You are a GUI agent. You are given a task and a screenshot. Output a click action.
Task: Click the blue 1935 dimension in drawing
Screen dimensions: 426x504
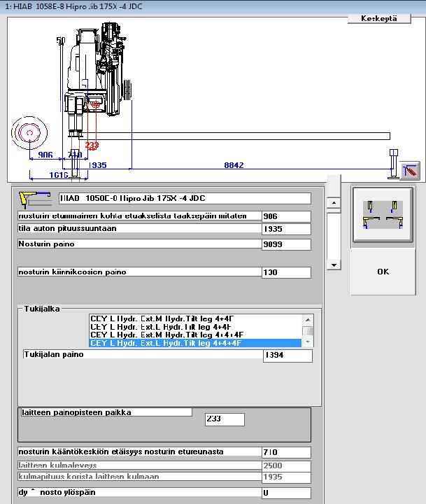point(97,165)
